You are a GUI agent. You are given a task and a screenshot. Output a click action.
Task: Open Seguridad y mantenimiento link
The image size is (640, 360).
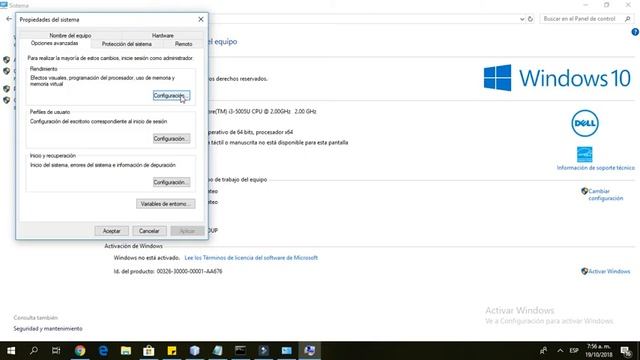pos(48,329)
